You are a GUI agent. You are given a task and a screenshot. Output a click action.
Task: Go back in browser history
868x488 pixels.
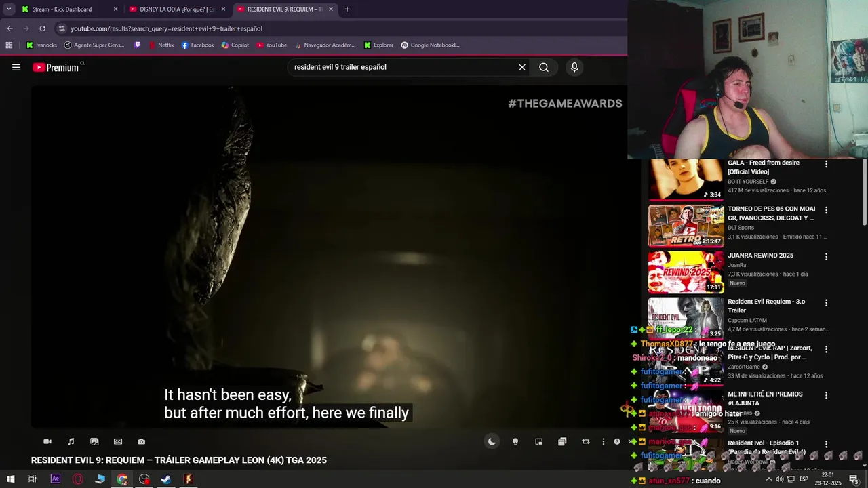coord(9,28)
